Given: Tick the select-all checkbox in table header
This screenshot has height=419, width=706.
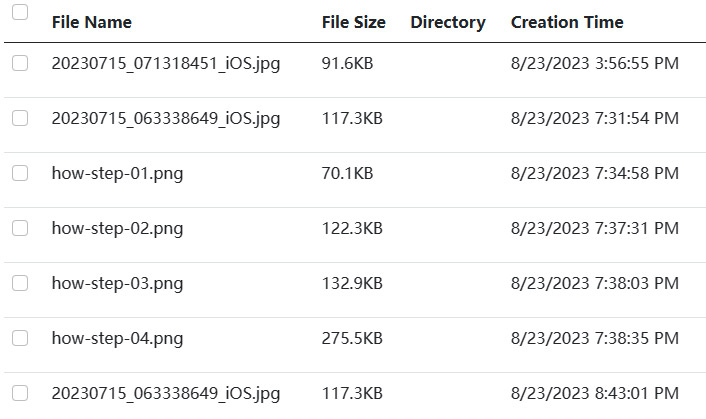Looking at the screenshot, I should (20, 12).
